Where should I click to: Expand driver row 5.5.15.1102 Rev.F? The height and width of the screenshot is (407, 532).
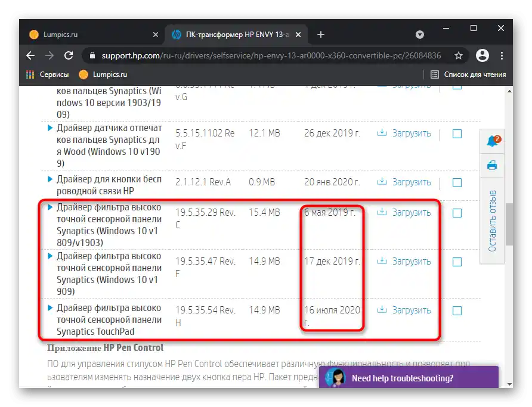pyautogui.click(x=50, y=128)
